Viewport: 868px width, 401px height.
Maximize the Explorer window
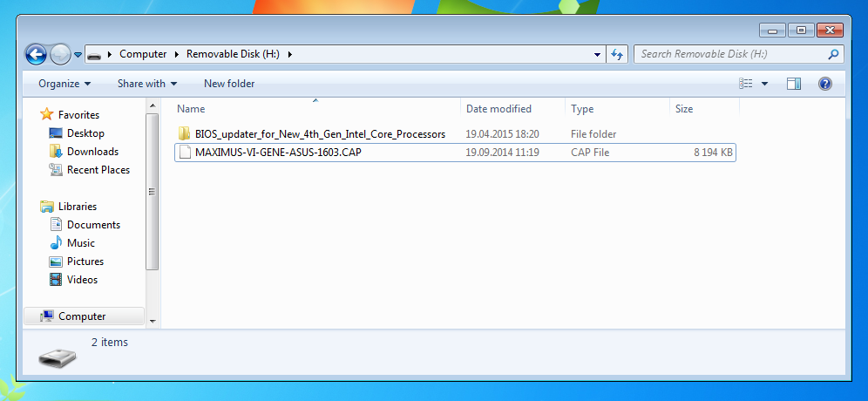click(801, 31)
